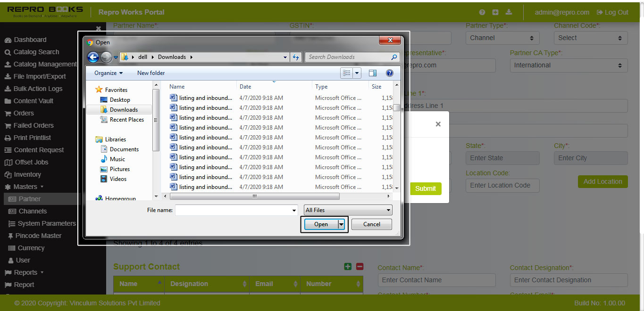Expand the Reports sidebar menu
This screenshot has width=644, height=311.
coord(24,272)
